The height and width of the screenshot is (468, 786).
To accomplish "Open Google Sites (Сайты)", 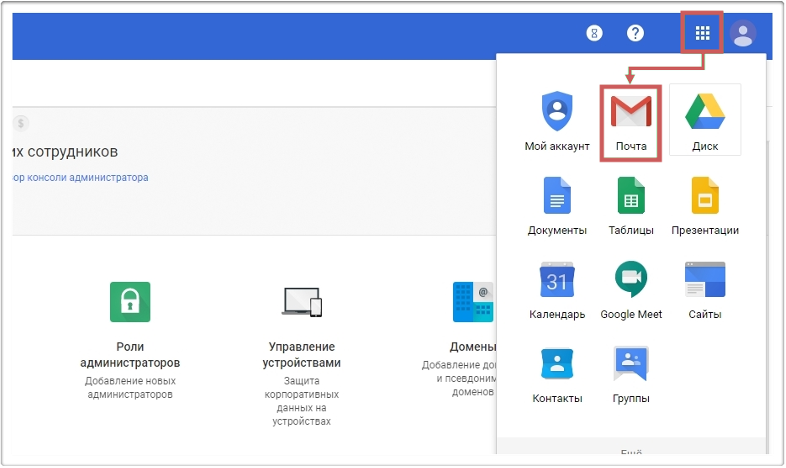I will pyautogui.click(x=704, y=289).
